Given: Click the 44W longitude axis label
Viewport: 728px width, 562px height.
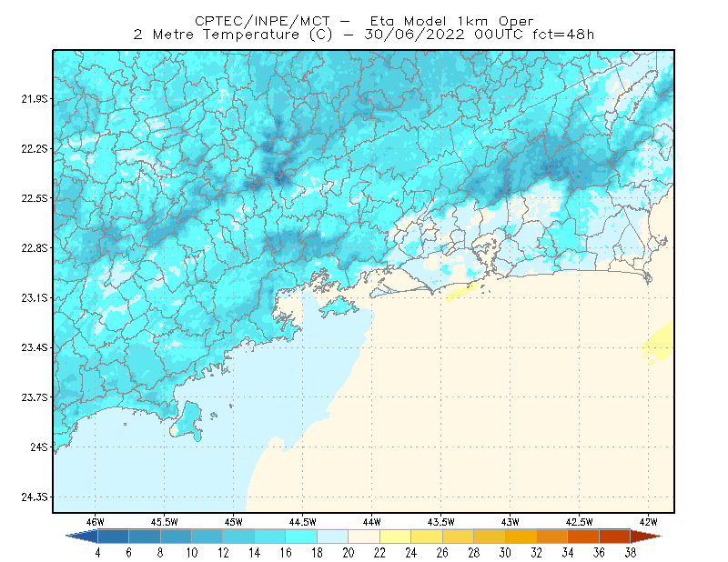Looking at the screenshot, I should coord(371,522).
